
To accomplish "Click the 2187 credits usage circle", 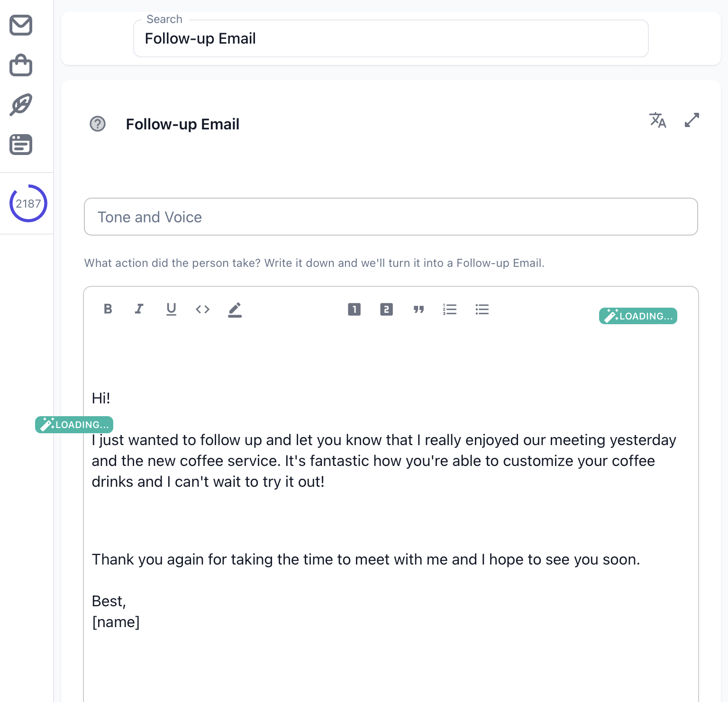I will click(28, 203).
